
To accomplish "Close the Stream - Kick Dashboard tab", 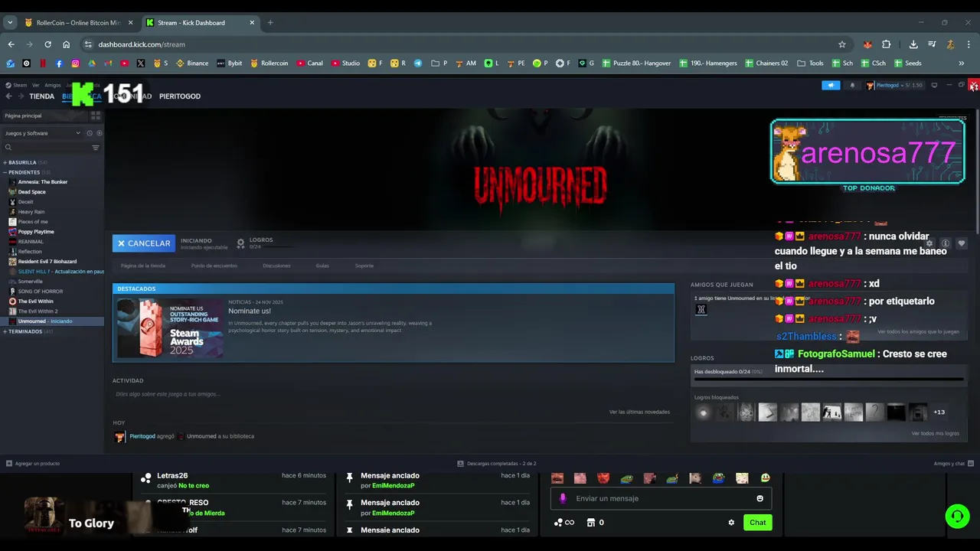I will 252,22.
